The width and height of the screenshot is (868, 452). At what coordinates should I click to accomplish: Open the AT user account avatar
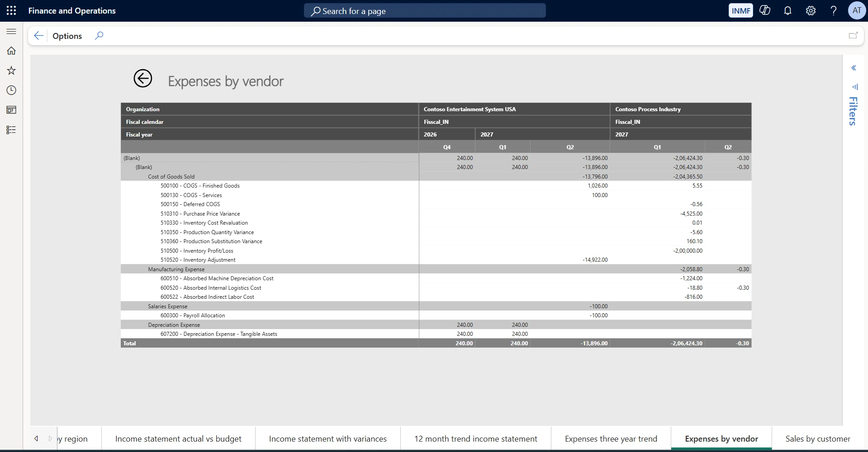857,10
